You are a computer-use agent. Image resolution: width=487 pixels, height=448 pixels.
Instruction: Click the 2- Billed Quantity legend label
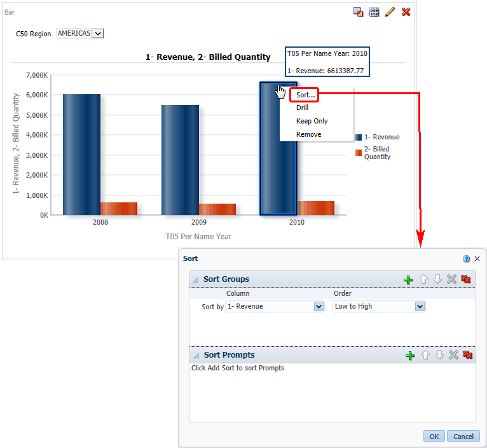377,153
